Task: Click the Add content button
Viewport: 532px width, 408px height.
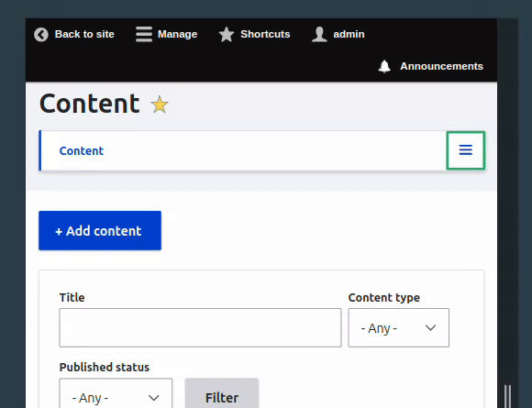Action: tap(100, 231)
